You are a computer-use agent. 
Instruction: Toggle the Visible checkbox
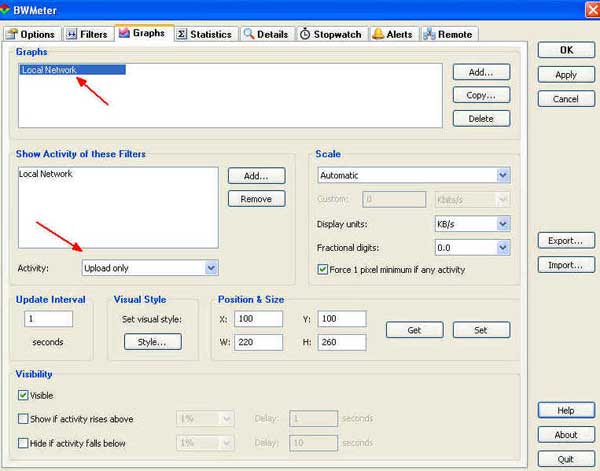[x=23, y=395]
